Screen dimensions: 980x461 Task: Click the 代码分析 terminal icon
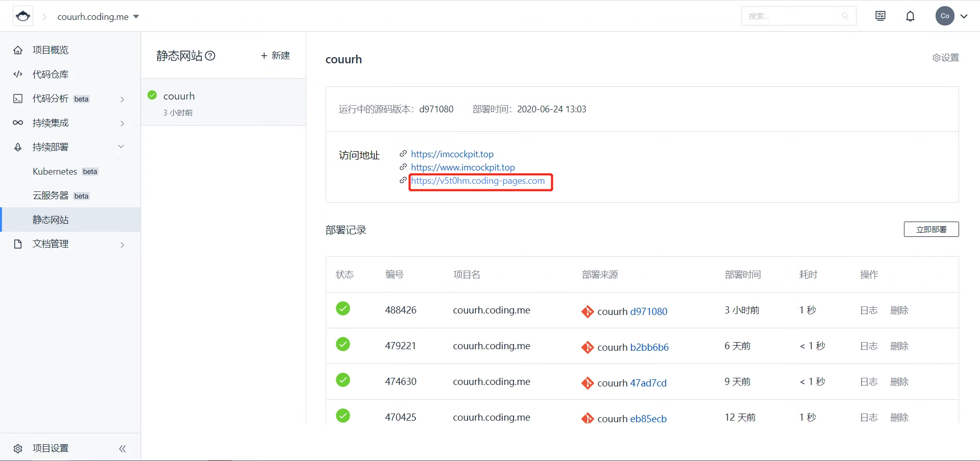click(18, 99)
